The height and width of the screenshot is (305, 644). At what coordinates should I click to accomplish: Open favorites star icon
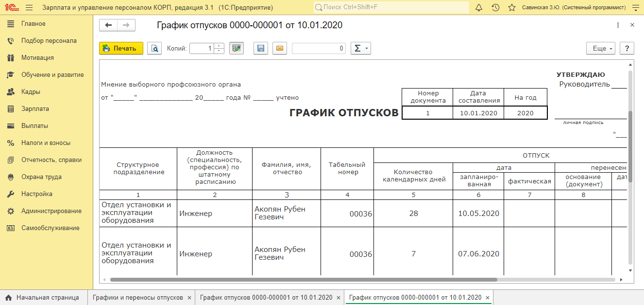(511, 8)
